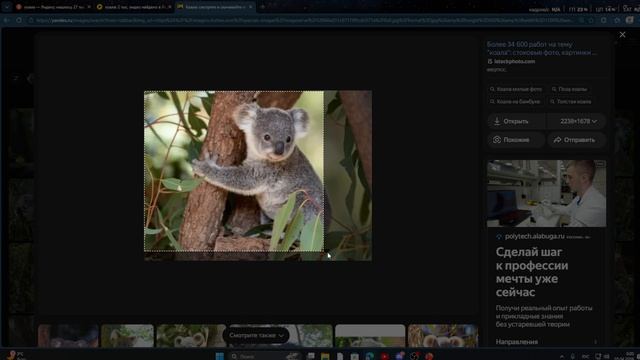
Task: Close the third browser tab
Action: (251, 7)
